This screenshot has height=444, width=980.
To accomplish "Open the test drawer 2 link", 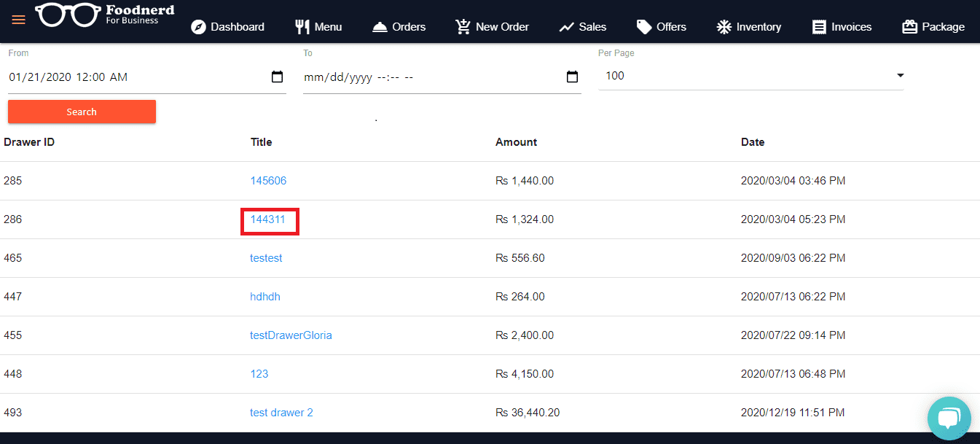I will click(x=281, y=413).
